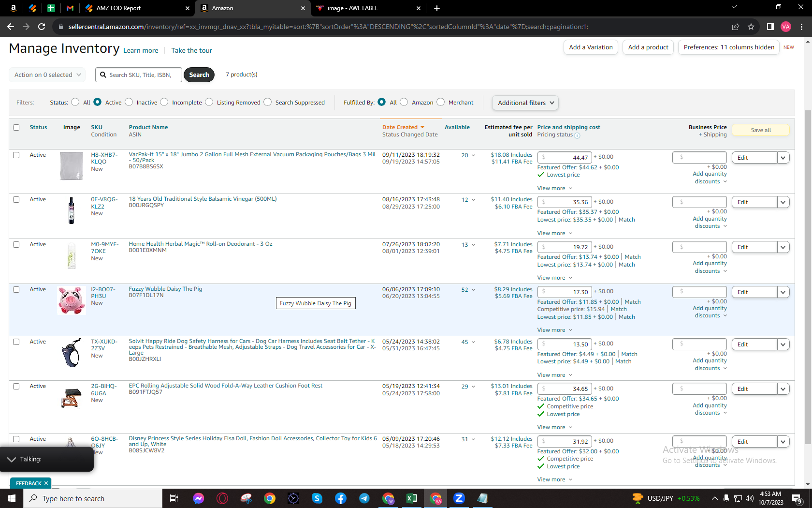812x508 pixels.
Task: Open Preferences: 11 columns hidden
Action: click(x=729, y=47)
